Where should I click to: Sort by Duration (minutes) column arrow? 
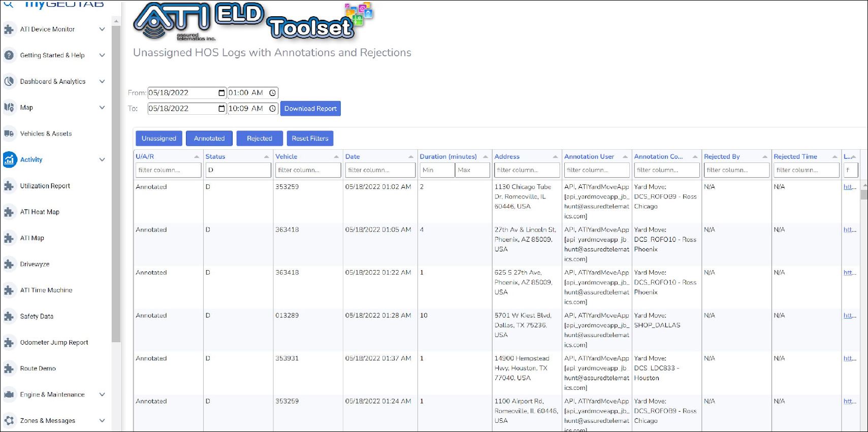click(x=486, y=157)
